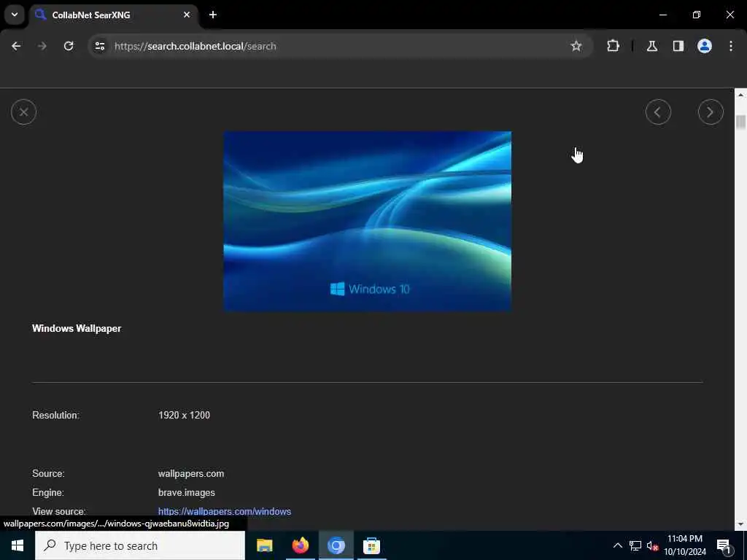The height and width of the screenshot is (560, 747).
Task: Click the scrollbar up arrow
Action: [740, 95]
